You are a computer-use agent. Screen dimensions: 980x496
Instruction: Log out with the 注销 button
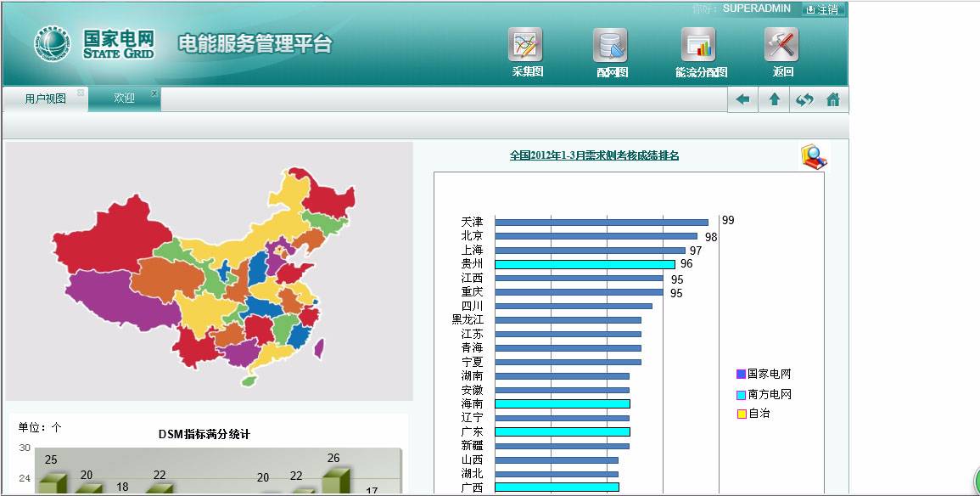822,9
